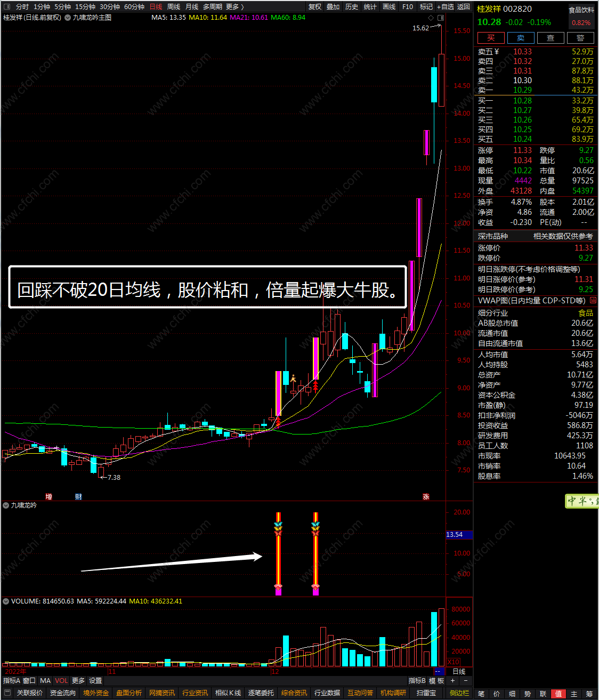Open the 更多 periods dropdown
The image size is (599, 700).
pos(234,7)
